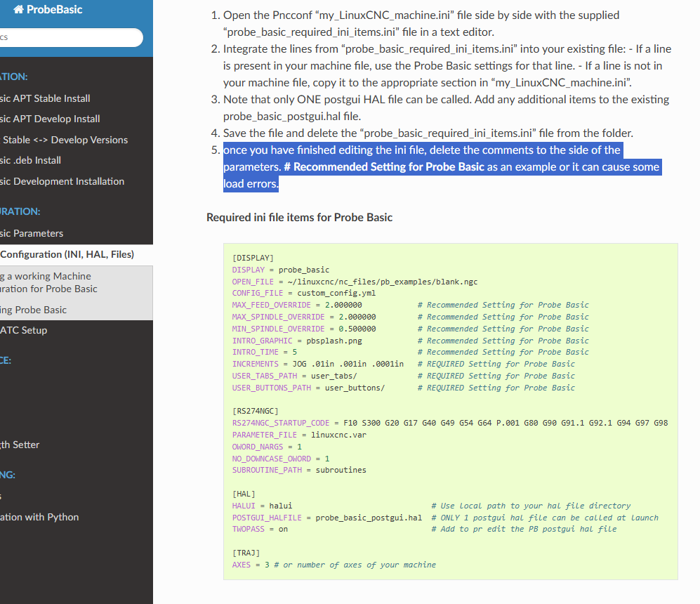Viewport: 700px width, 604px height.
Task: Jump to working Machine Configuration section
Action: click(48, 282)
